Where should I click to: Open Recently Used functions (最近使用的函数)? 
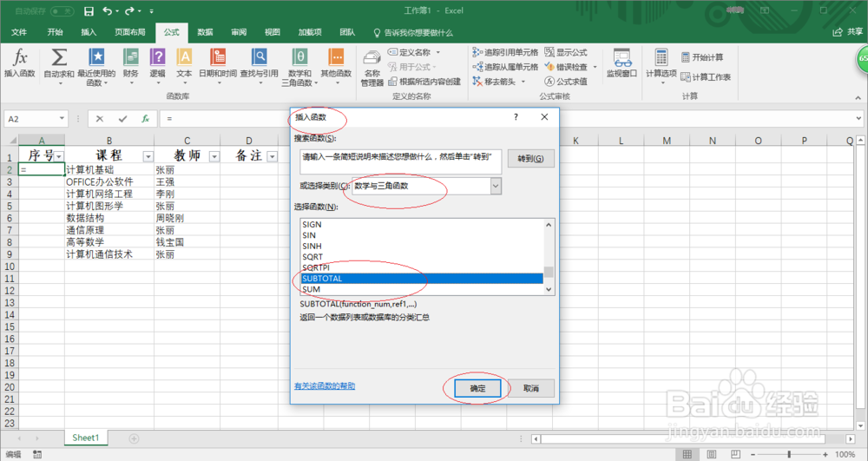pos(96,66)
